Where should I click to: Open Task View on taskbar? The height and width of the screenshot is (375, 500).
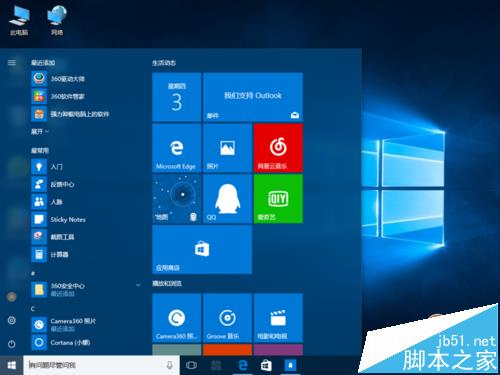point(191,365)
